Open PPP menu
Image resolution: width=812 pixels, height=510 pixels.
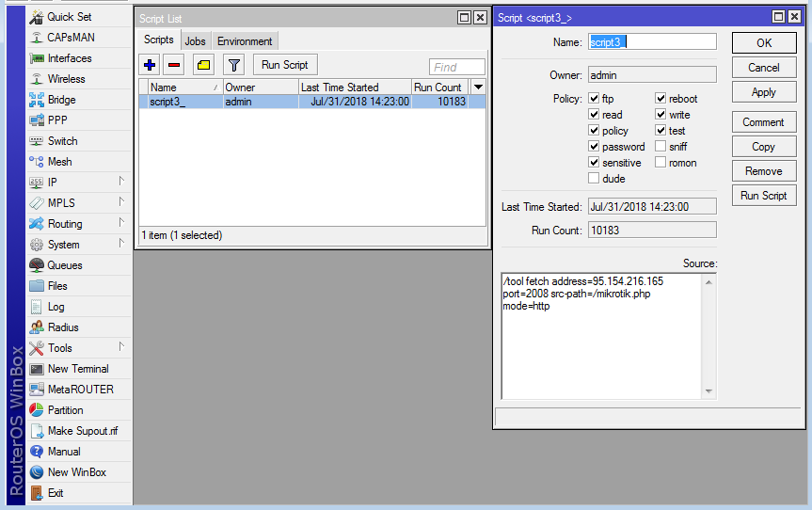79,120
